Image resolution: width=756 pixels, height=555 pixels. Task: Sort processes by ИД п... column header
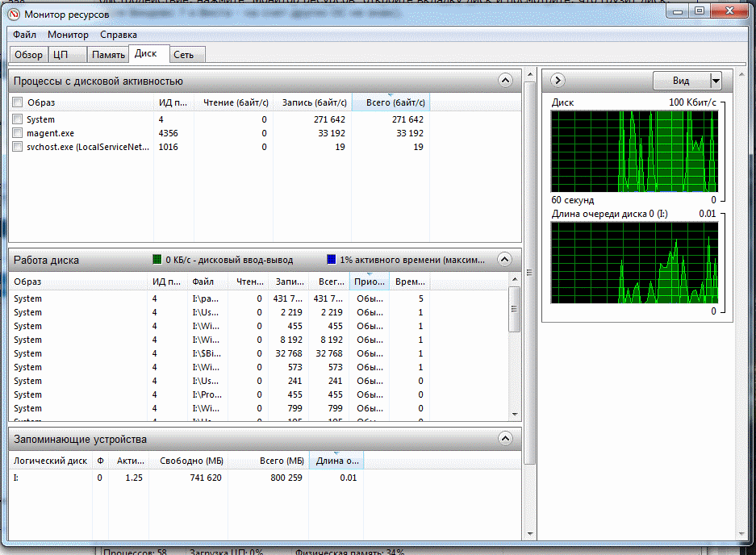(x=173, y=102)
